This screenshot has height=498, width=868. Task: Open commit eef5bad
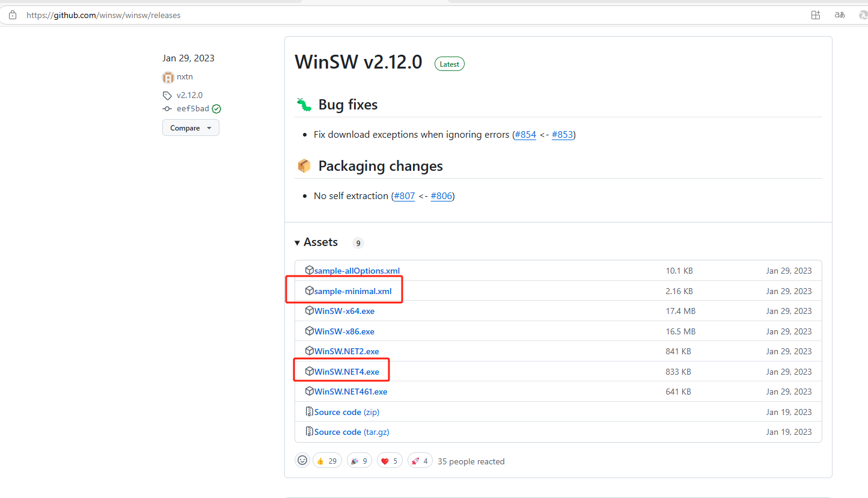pyautogui.click(x=193, y=109)
